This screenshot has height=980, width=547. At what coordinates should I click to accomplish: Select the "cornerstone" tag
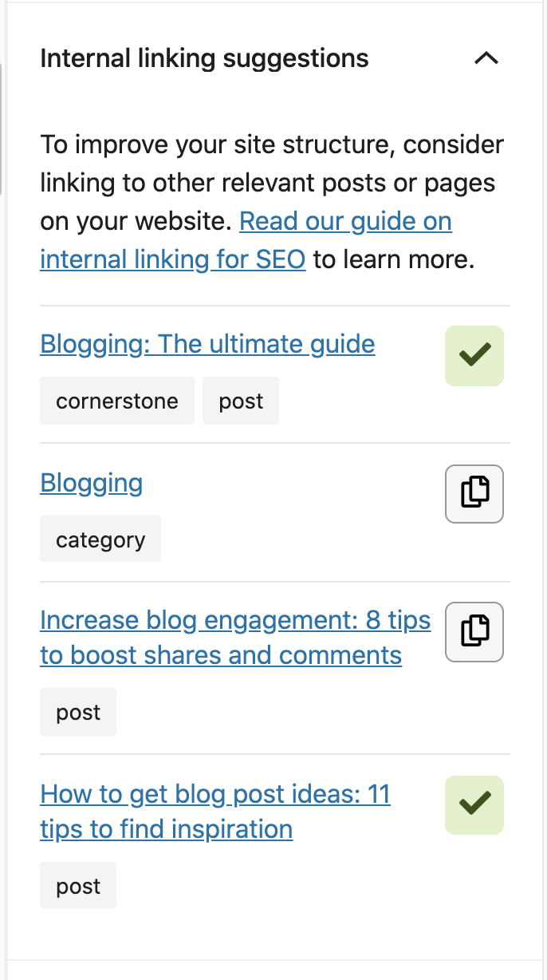[116, 401]
